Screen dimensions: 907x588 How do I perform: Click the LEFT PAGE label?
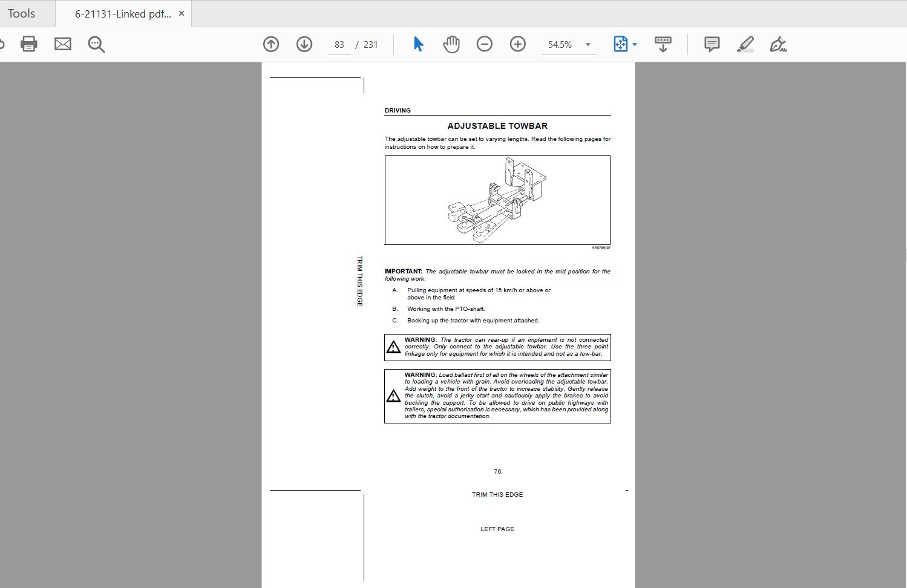click(x=497, y=529)
